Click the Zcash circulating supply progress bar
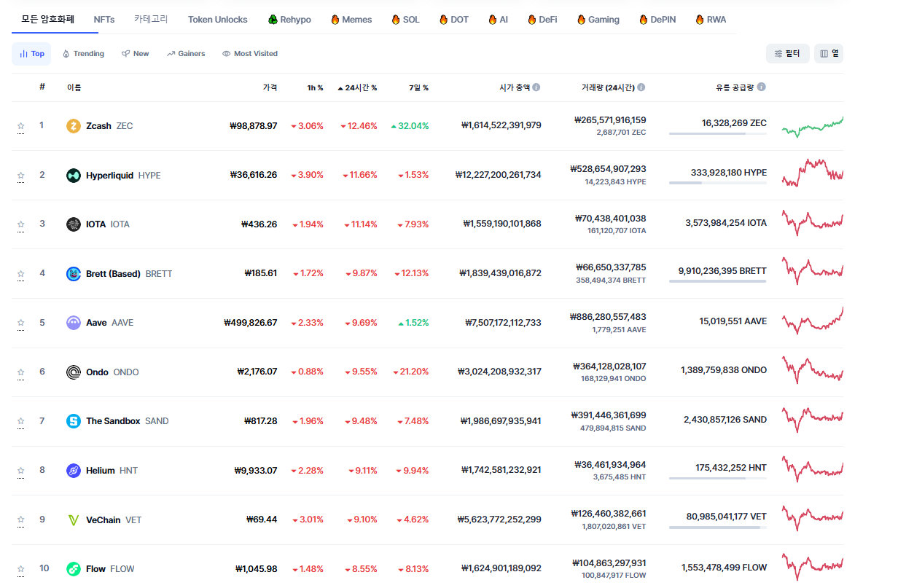This screenshot has height=588, width=906. tap(718, 133)
